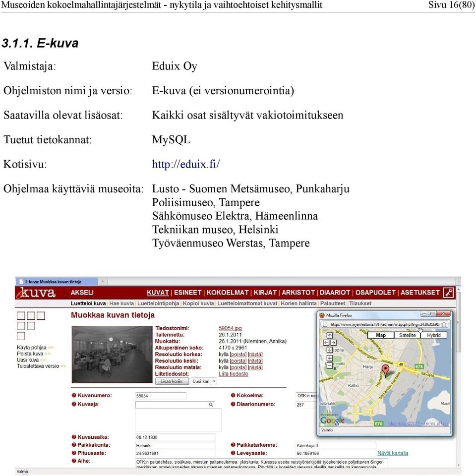The height and width of the screenshot is (476, 476).
Task: Click the eKuva logo
Action: 36,293
